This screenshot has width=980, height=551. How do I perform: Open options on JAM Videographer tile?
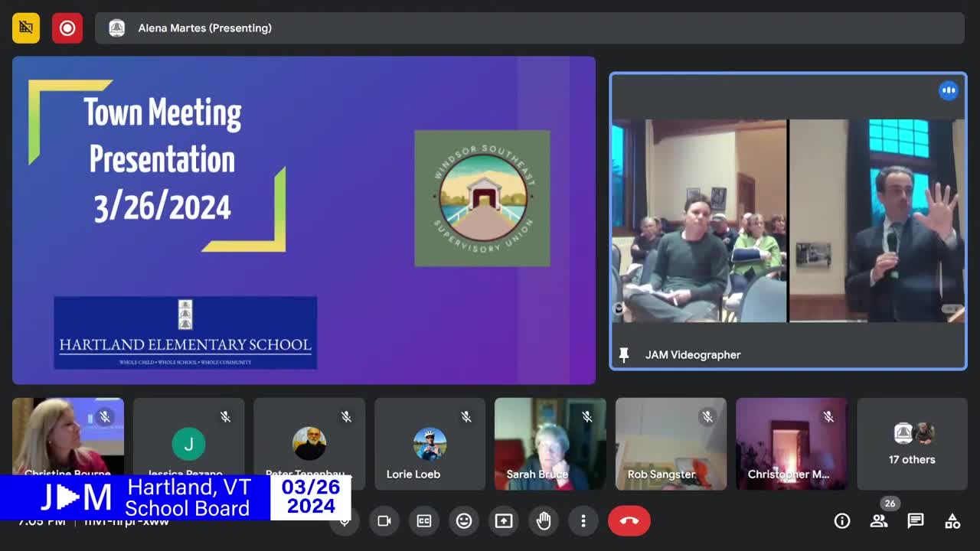click(949, 90)
